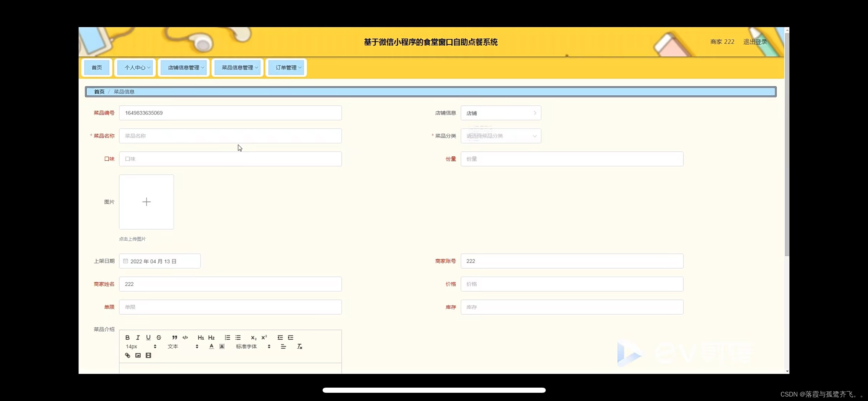This screenshot has height=401, width=868.
Task: Click the calendar icon in date field
Action: coord(125,261)
